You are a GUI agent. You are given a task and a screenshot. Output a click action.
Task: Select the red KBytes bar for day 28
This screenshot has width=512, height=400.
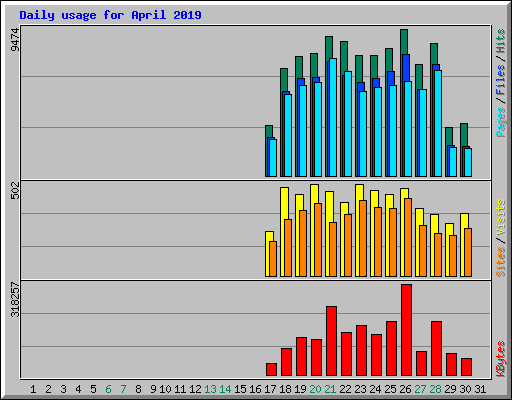(436, 349)
